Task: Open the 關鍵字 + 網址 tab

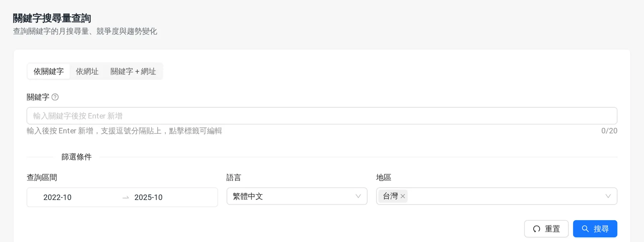Action: [133, 71]
